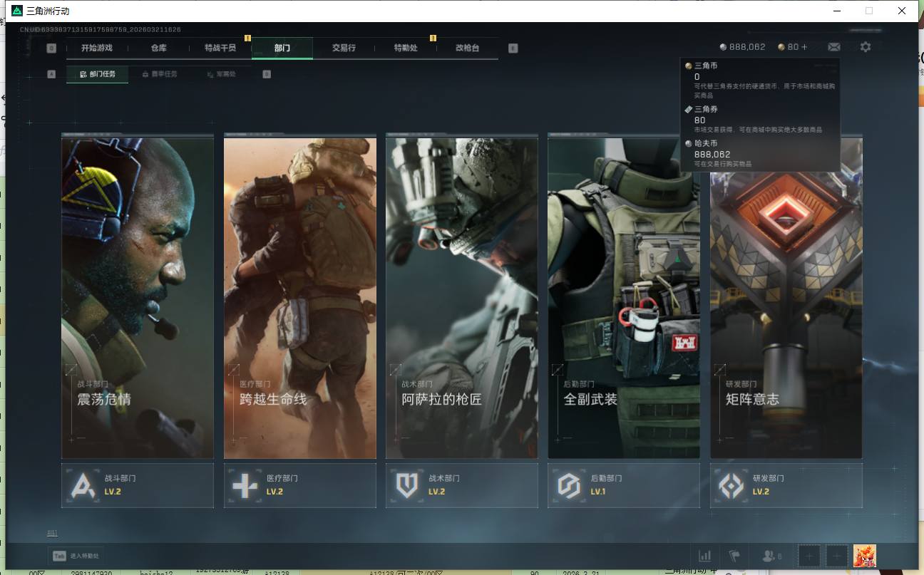This screenshot has width=924, height=575.
Task: Go to the 交易行 tab
Action: [344, 48]
